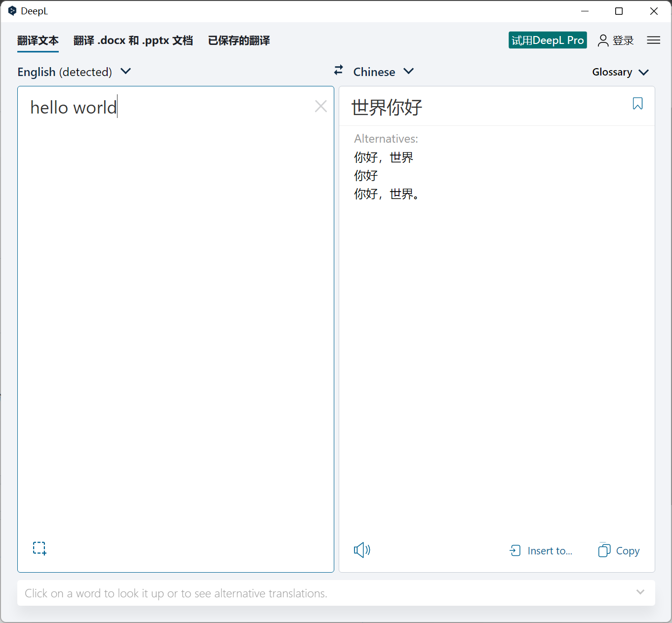The image size is (672, 623).
Task: Expand the Glossary dropdown
Action: tap(621, 72)
